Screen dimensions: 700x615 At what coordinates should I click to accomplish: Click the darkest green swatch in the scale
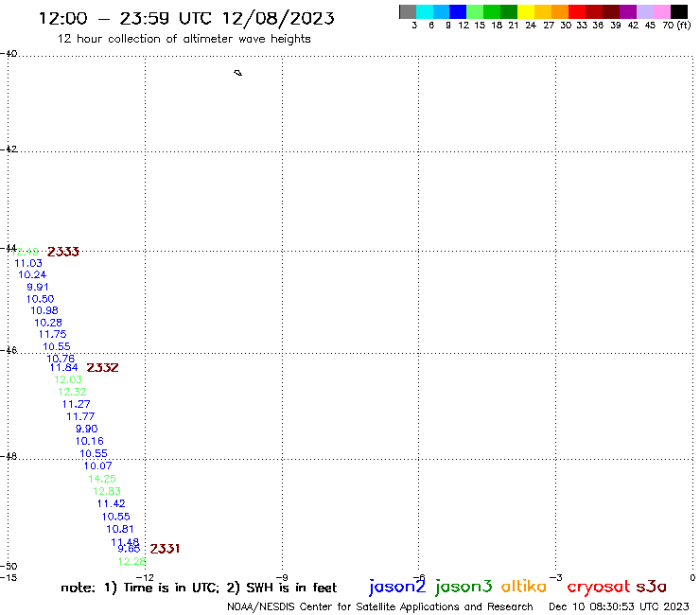509,11
